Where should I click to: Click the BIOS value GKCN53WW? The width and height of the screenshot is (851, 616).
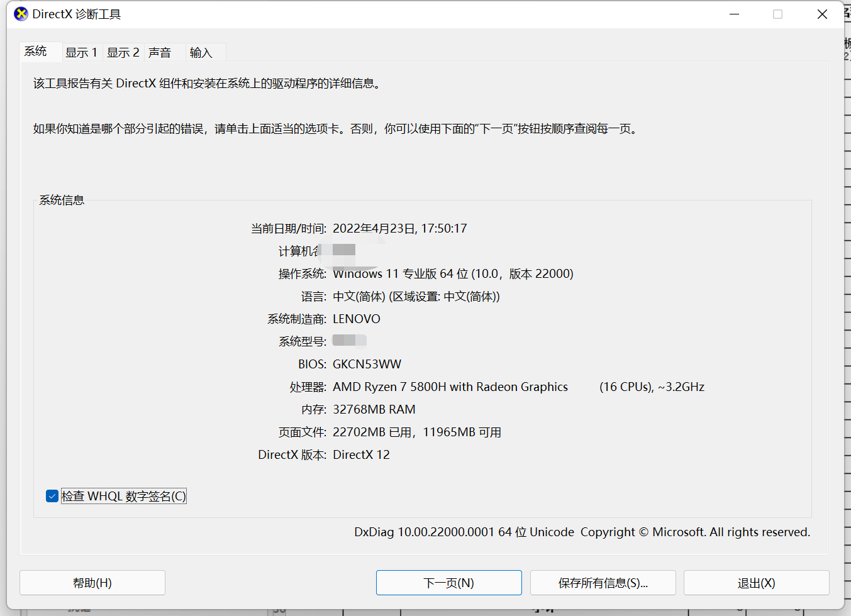pos(367,364)
